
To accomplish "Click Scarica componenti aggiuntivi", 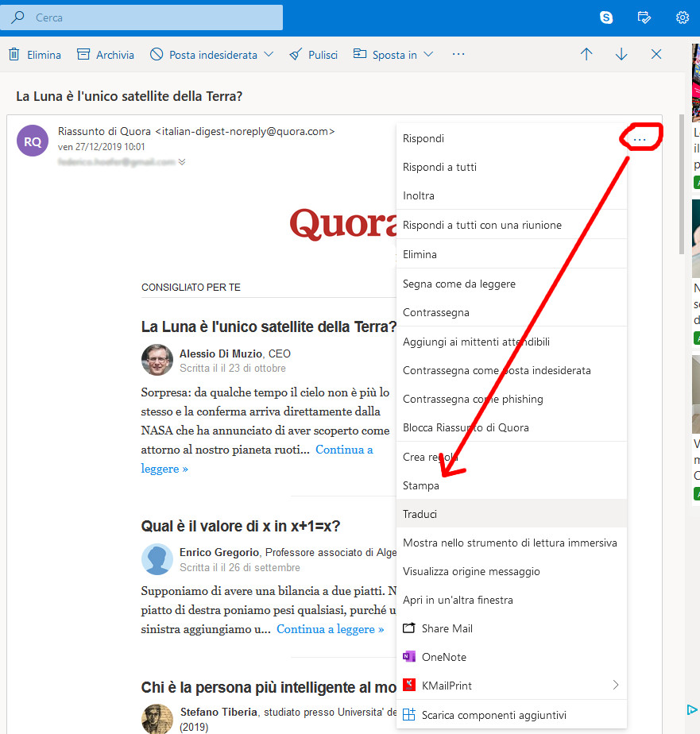I will [x=493, y=715].
